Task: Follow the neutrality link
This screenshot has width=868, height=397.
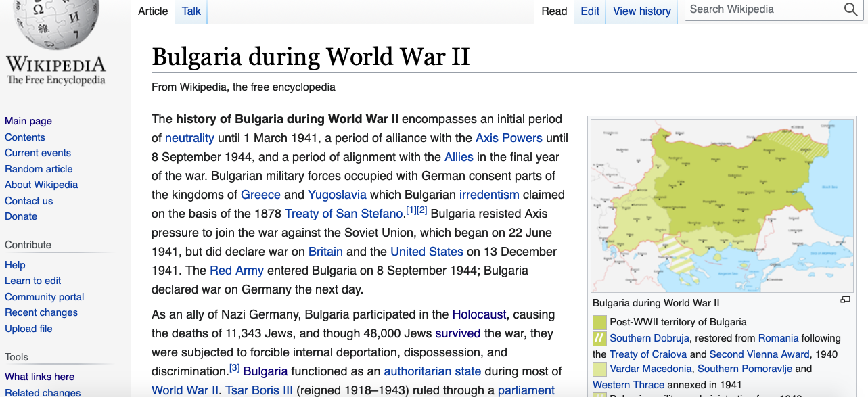Action: [189, 138]
